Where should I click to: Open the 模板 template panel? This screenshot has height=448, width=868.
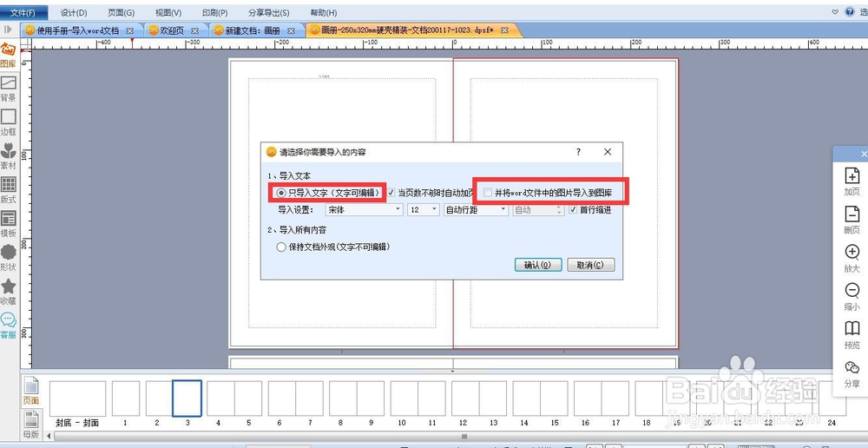coord(9,224)
